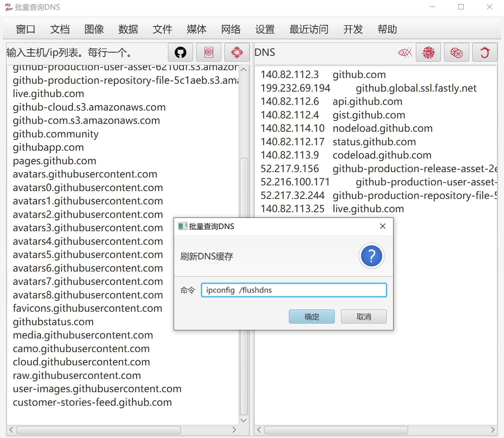This screenshot has width=504, height=438.
Task: Click the 52.217.9.156 release-asset result row
Action: click(x=379, y=169)
